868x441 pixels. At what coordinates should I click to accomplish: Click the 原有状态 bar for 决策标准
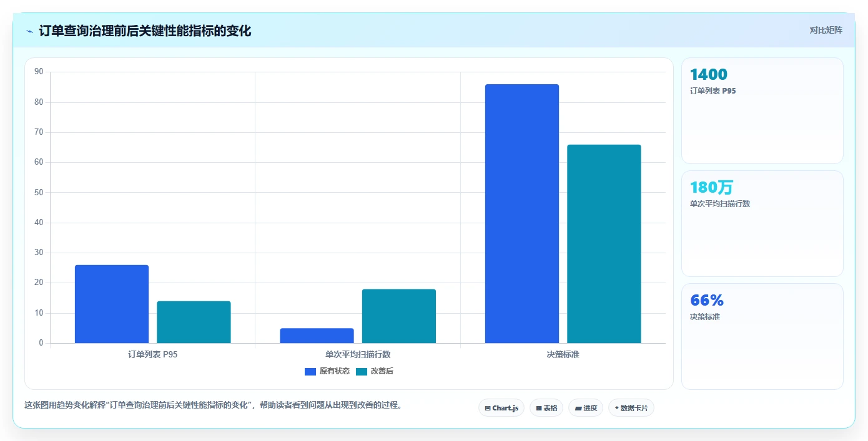tap(522, 213)
